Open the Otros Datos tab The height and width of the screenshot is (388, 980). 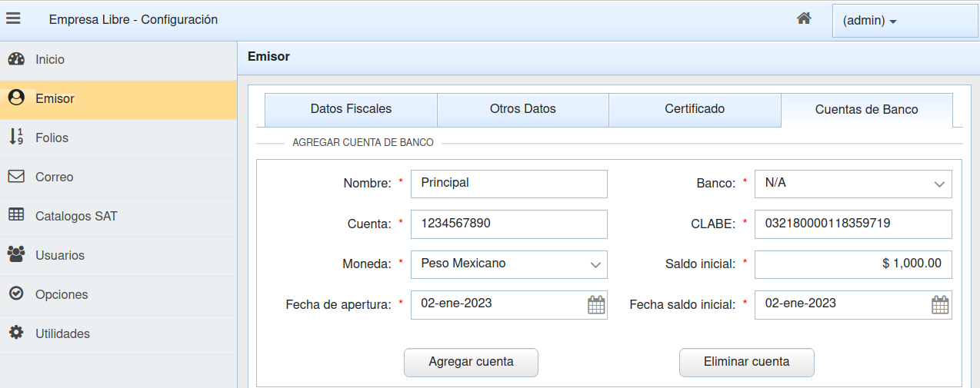point(522,109)
